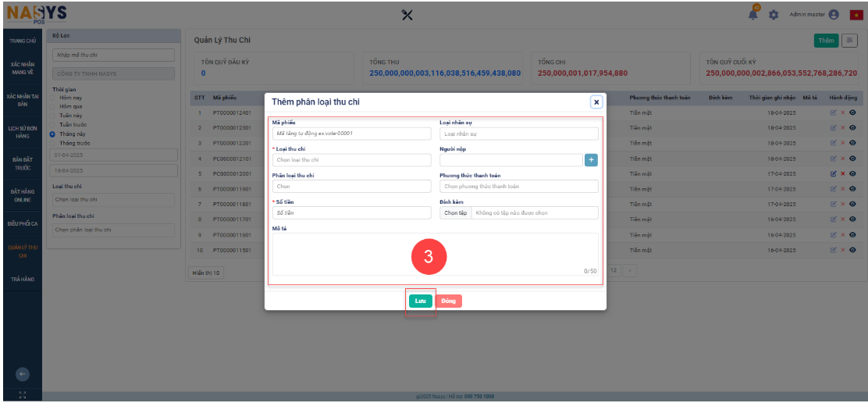Viewport: 868px width, 403px height.
Task: Click the sidebar collapse arrow icon
Action: point(22,373)
